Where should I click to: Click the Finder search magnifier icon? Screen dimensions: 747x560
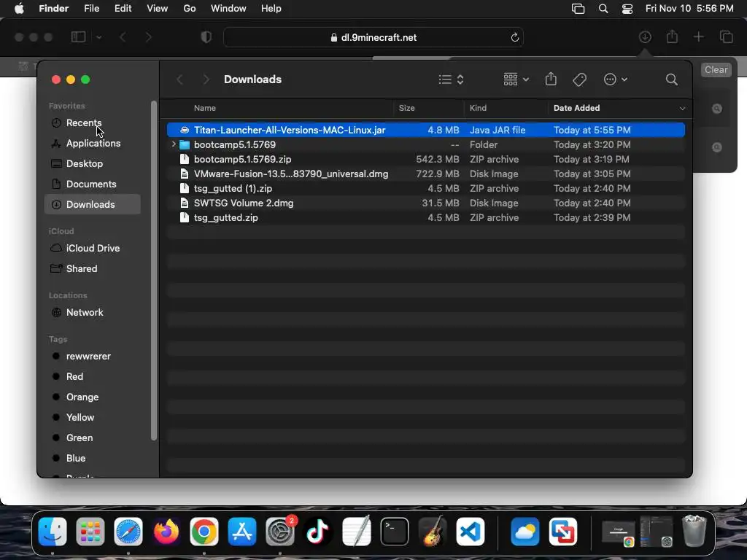click(x=671, y=79)
